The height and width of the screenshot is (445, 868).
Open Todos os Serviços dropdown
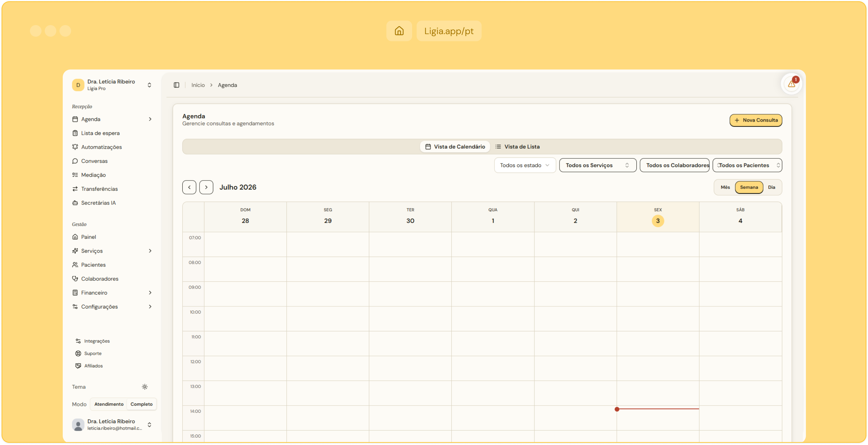pyautogui.click(x=597, y=165)
